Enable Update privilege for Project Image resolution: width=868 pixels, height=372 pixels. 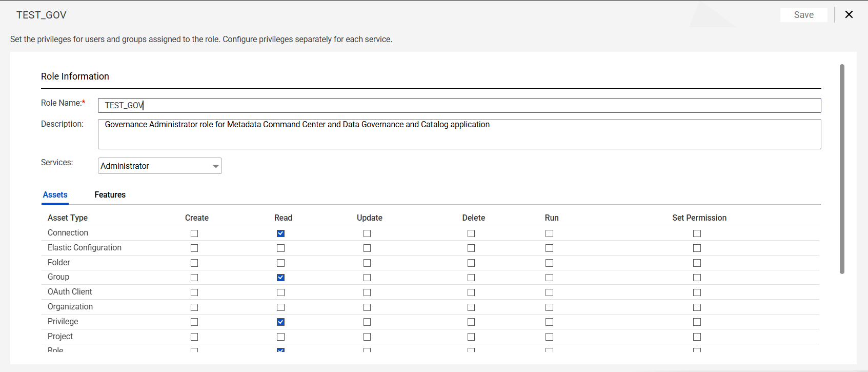click(x=367, y=337)
